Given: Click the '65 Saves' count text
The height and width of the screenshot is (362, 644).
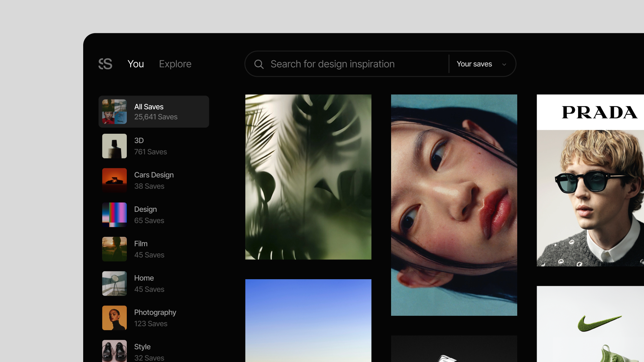Looking at the screenshot, I should point(149,221).
